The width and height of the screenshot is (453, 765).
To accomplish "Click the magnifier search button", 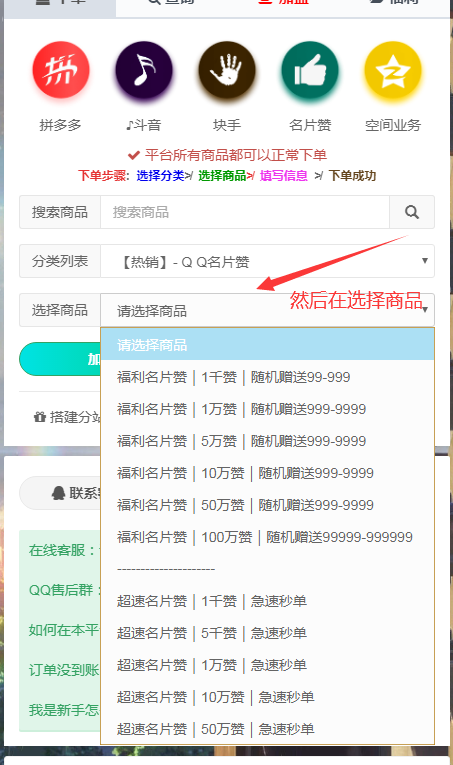I will click(x=412, y=212).
